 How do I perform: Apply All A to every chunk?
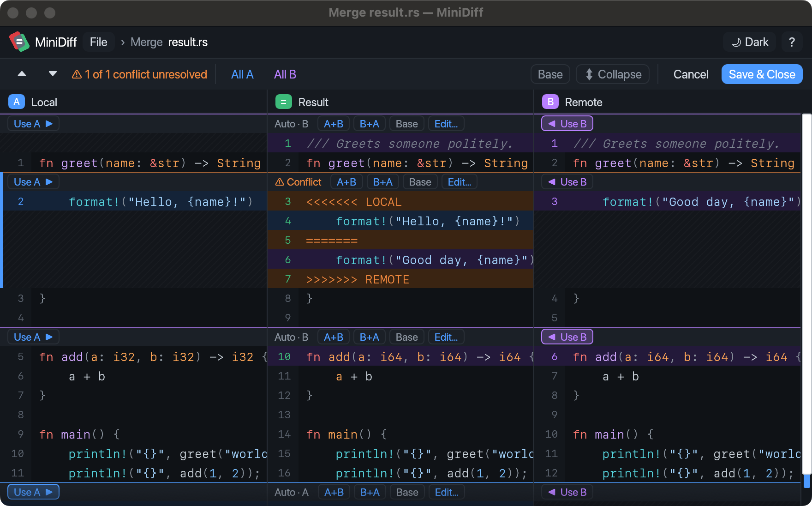tap(242, 74)
